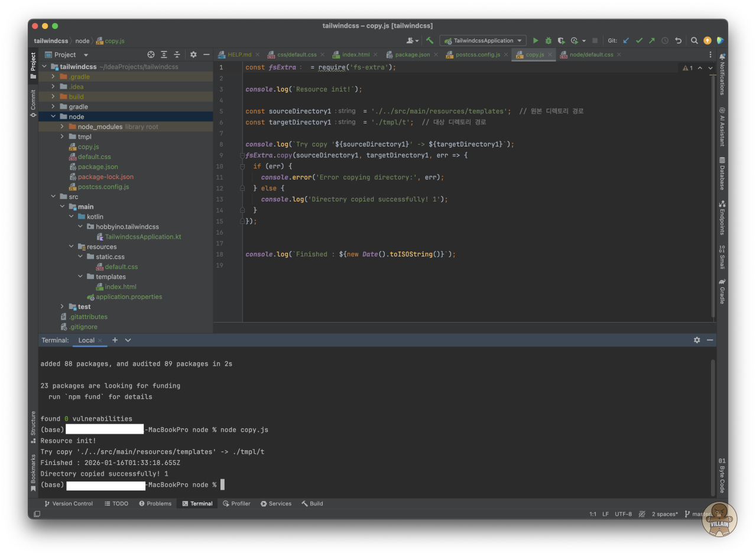Switch to the package.json editor tab
Image resolution: width=756 pixels, height=556 pixels.
click(x=412, y=54)
